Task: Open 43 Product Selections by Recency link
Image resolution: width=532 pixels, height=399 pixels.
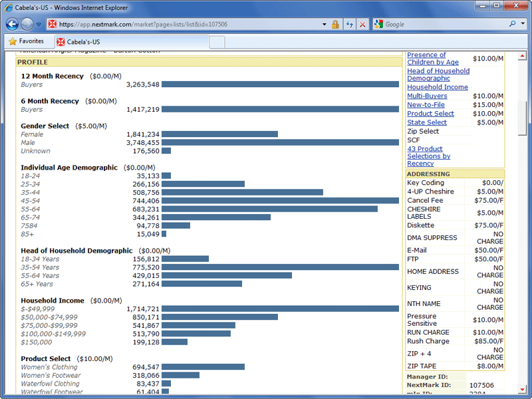Action: click(428, 156)
